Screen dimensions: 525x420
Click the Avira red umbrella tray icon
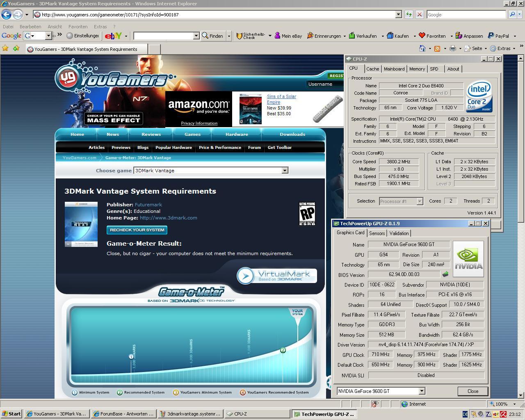coord(503,414)
